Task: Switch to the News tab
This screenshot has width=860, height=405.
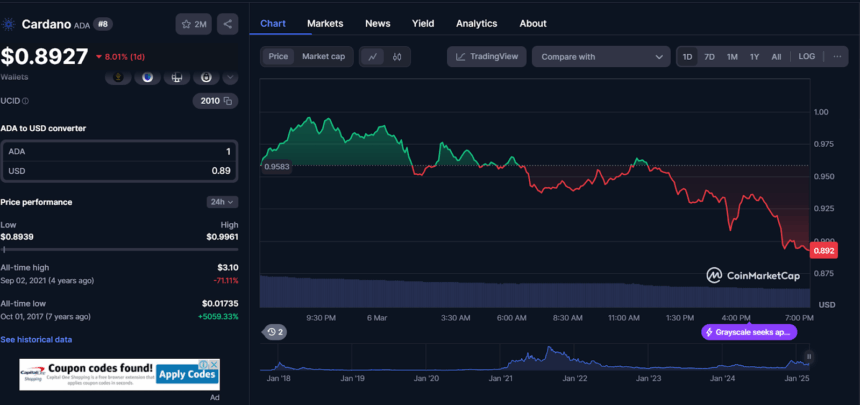Action: point(378,24)
